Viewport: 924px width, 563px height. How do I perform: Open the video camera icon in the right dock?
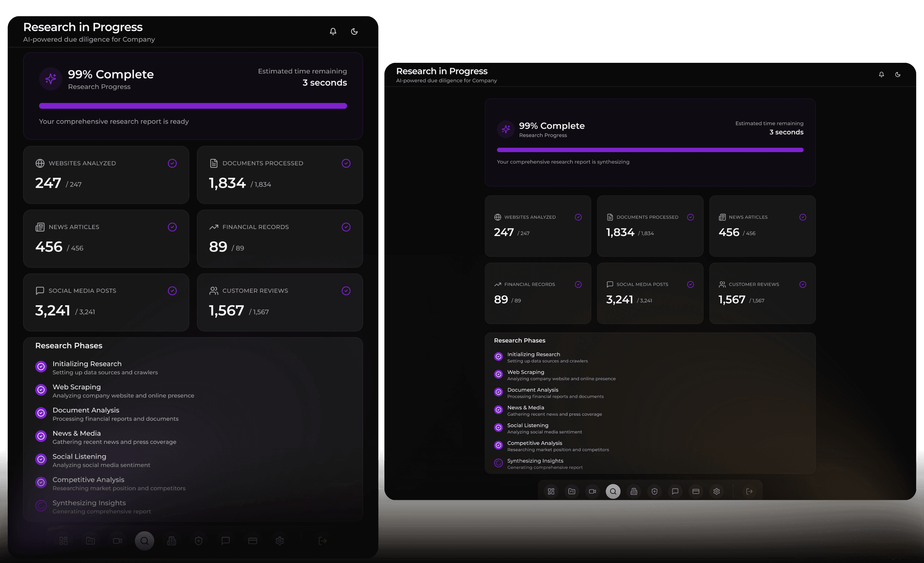[x=593, y=491]
